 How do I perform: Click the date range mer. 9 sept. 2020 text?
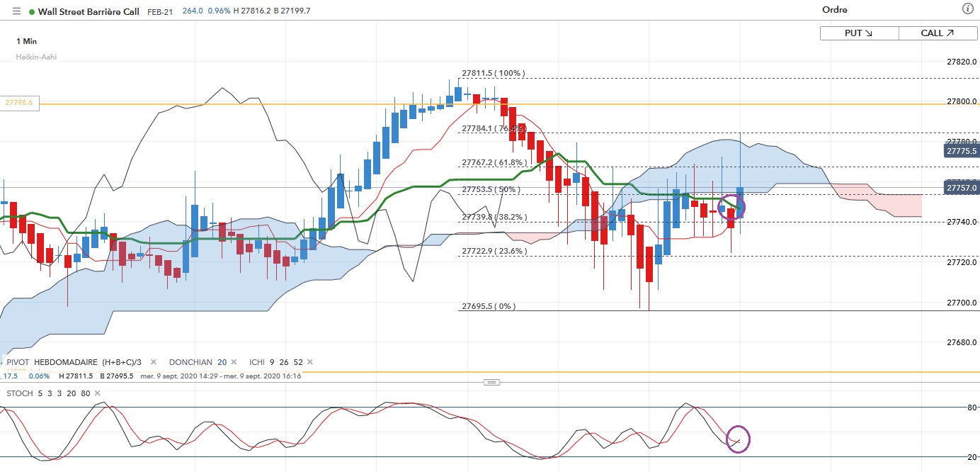coord(220,376)
